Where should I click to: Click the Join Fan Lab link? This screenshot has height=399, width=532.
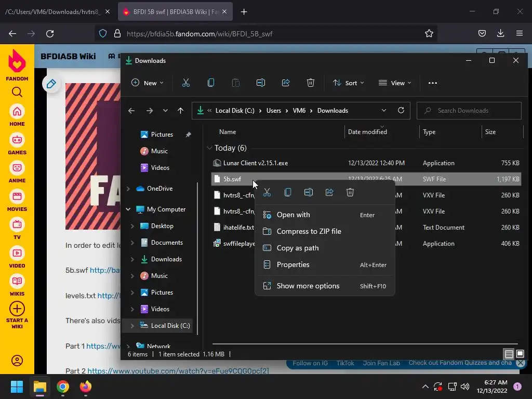click(x=381, y=363)
